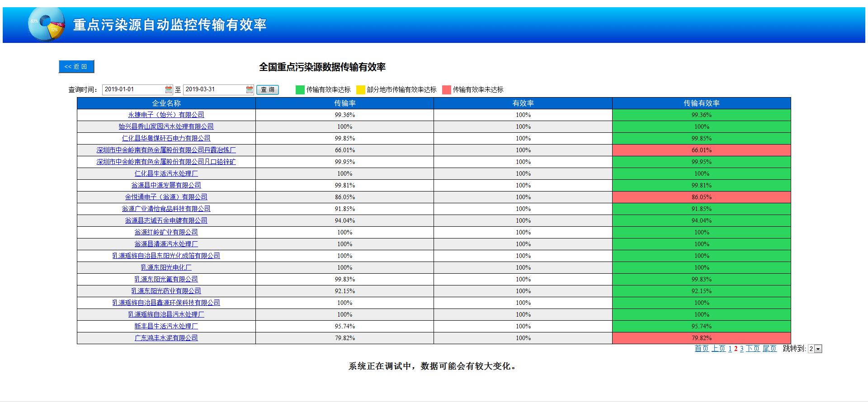Open 广东鸿丰水泥有限公司 company link
Image resolution: width=868 pixels, height=402 pixels.
pos(166,338)
